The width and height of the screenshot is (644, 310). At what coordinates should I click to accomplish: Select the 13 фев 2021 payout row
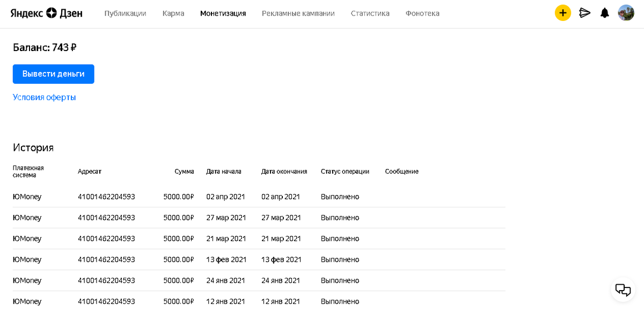(x=259, y=259)
